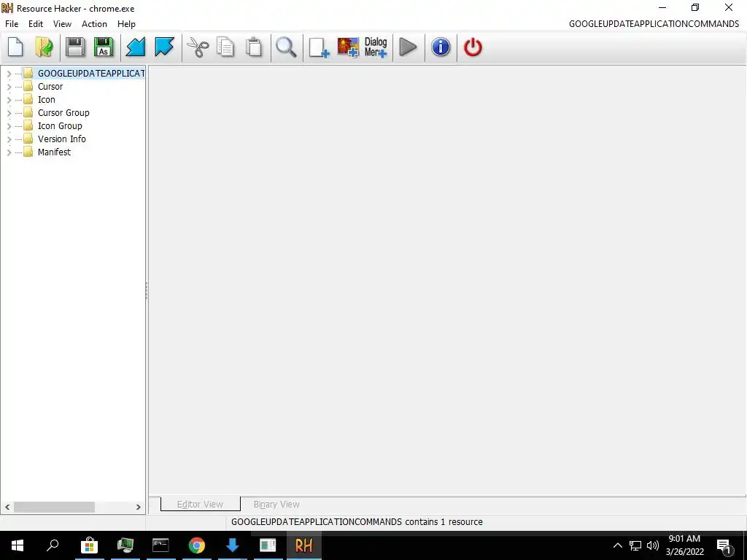Click status bar text 'contains 1 resource'
Image resolution: width=747 pixels, height=560 pixels.
pyautogui.click(x=444, y=522)
